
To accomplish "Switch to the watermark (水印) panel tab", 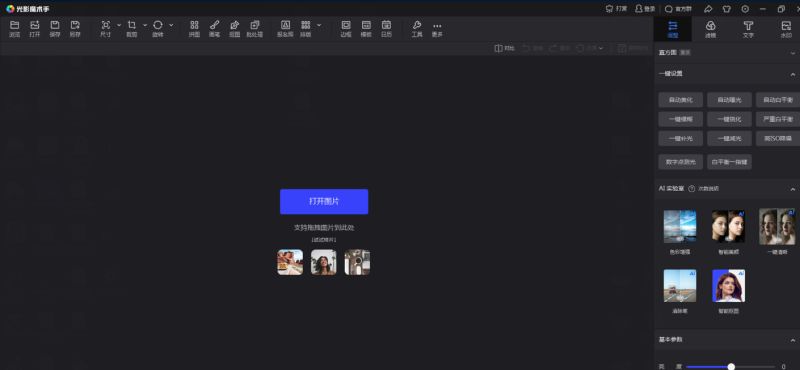I will click(x=786, y=29).
